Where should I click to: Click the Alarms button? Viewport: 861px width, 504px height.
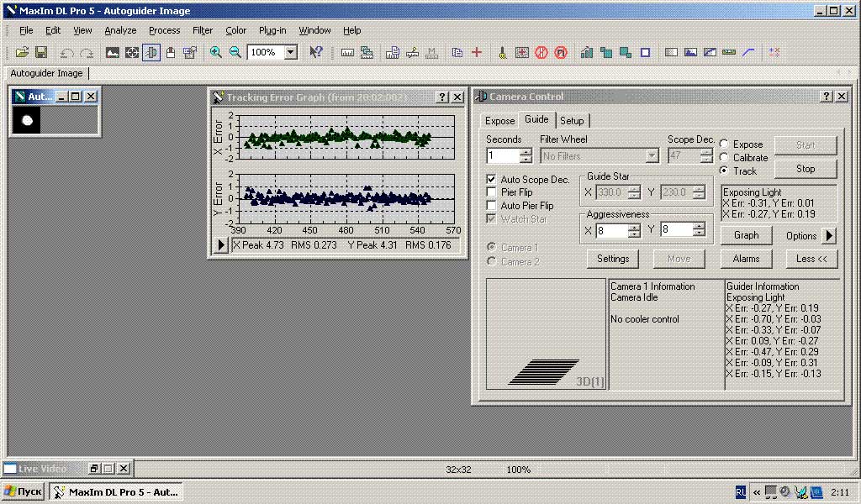pos(746,259)
